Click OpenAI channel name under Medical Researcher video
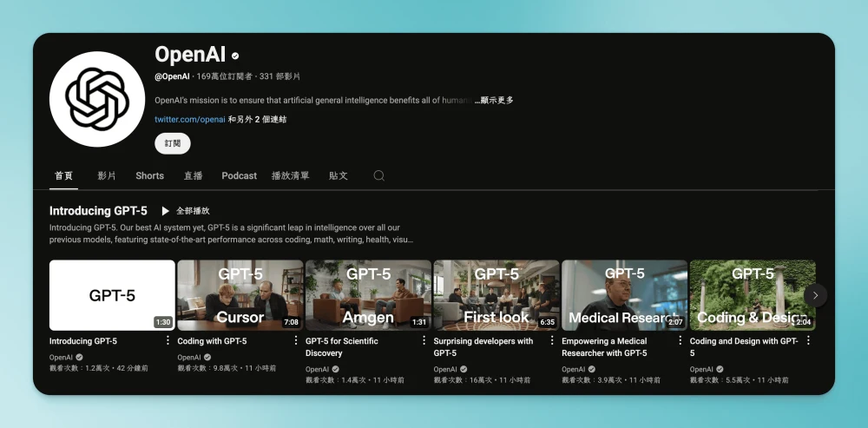Image resolution: width=868 pixels, height=428 pixels. tap(574, 369)
